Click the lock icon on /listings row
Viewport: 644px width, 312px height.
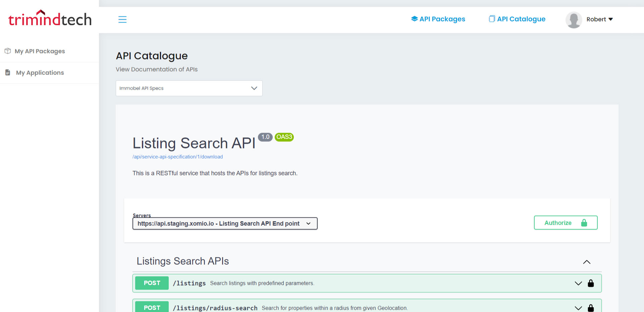coord(591,283)
